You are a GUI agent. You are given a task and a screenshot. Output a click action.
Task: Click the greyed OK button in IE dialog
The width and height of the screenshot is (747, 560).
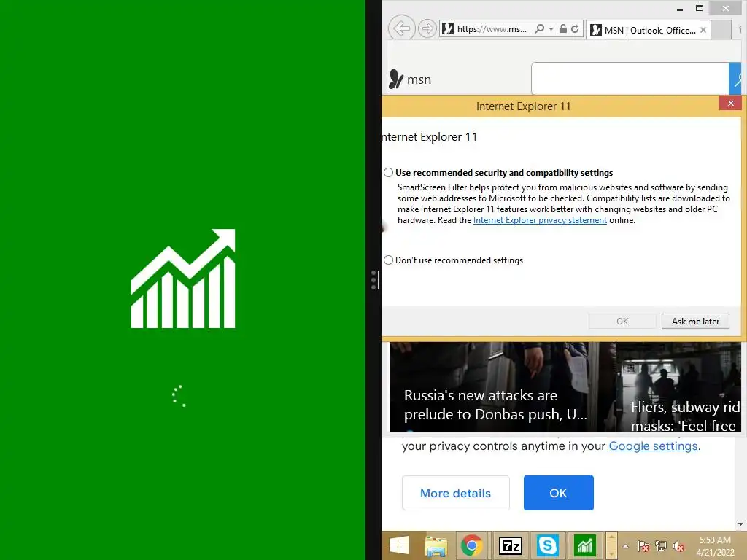point(622,322)
